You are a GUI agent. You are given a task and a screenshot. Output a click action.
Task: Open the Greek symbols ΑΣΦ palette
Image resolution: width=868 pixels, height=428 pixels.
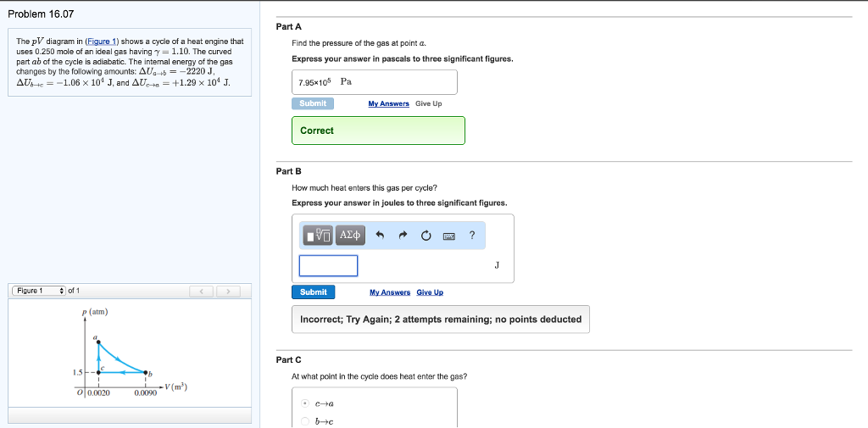pos(350,236)
